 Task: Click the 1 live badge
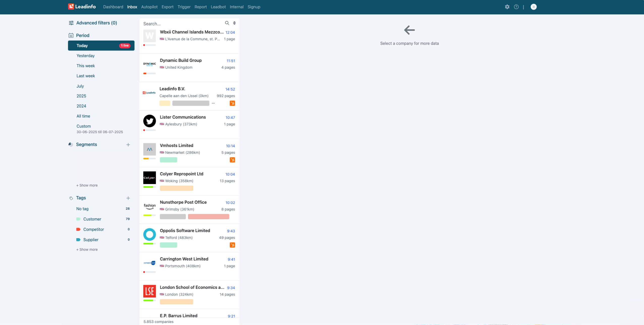click(x=125, y=46)
